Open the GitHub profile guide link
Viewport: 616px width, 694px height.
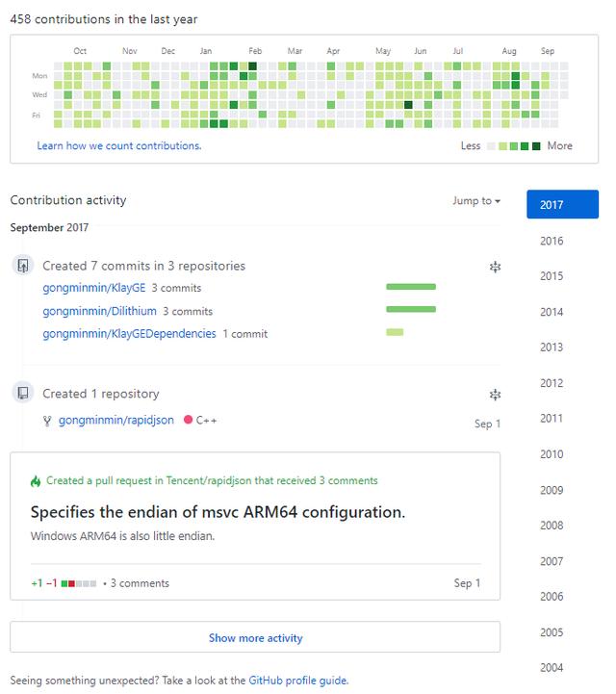point(297,681)
